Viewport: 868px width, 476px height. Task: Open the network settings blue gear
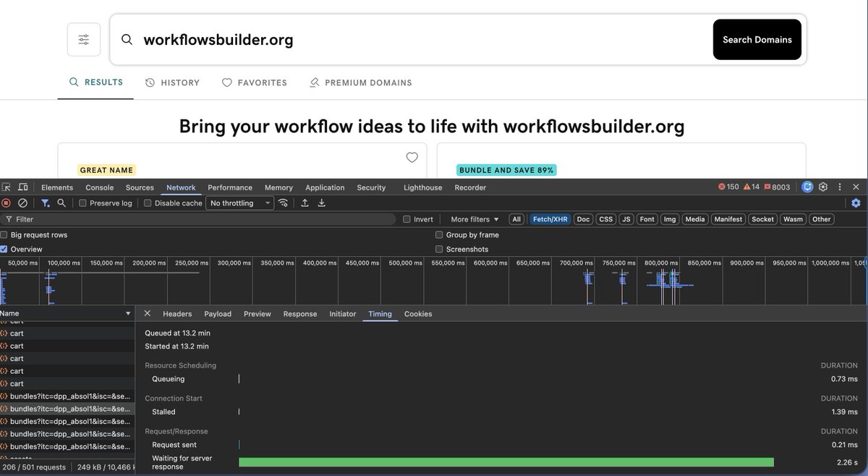point(856,203)
